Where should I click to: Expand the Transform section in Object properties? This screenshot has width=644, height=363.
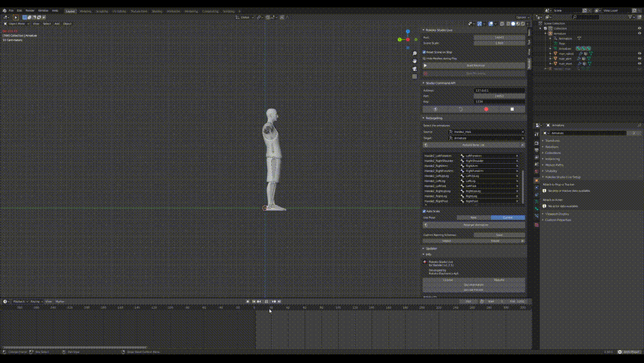pyautogui.click(x=552, y=141)
